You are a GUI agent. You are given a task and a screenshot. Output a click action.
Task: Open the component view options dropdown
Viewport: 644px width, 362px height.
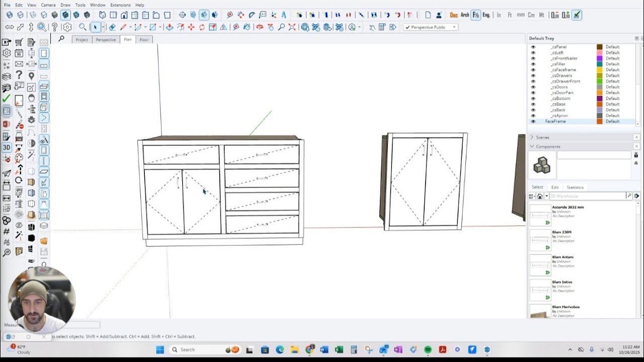tap(532, 196)
